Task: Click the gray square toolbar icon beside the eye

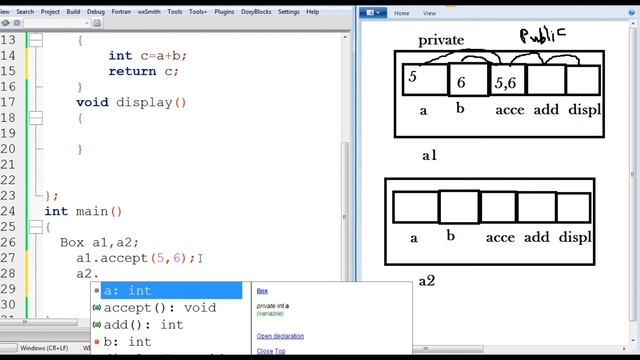Action: coord(17,23)
